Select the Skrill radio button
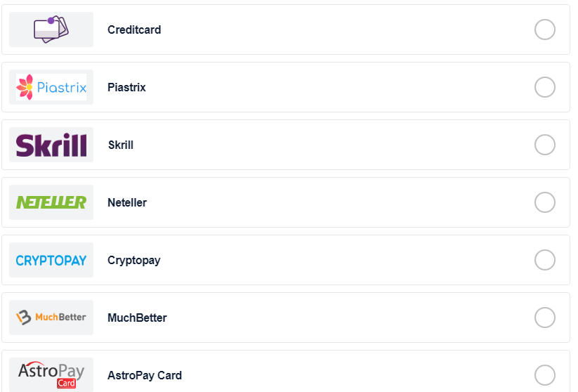 coord(545,145)
